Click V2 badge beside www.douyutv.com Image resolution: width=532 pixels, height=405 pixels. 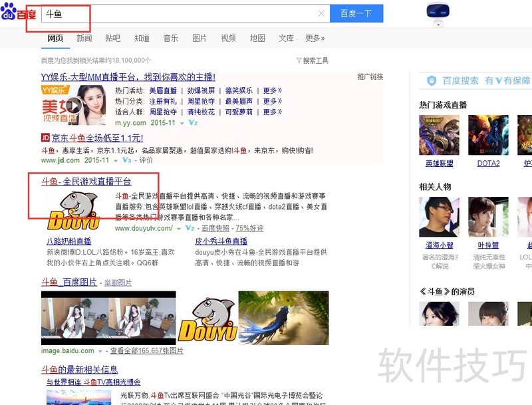(190, 228)
